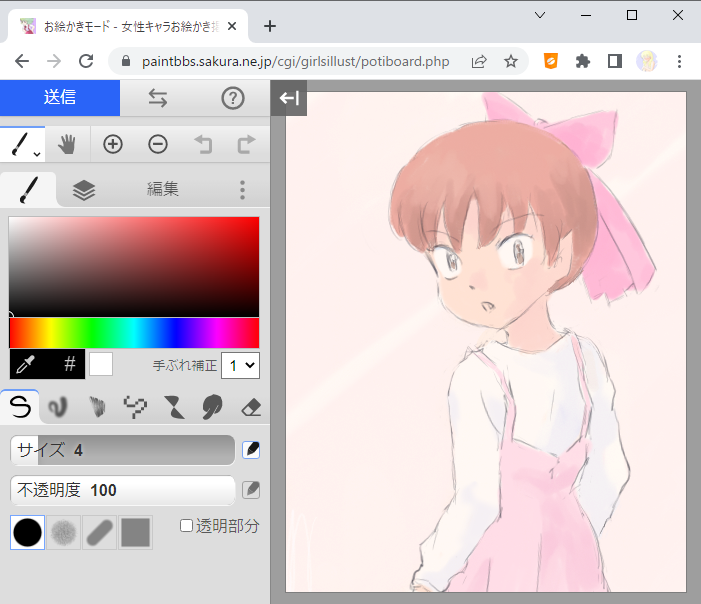Screen dimensions: 701x604
Task: Click the blue 送信 submit button
Action: coord(60,98)
